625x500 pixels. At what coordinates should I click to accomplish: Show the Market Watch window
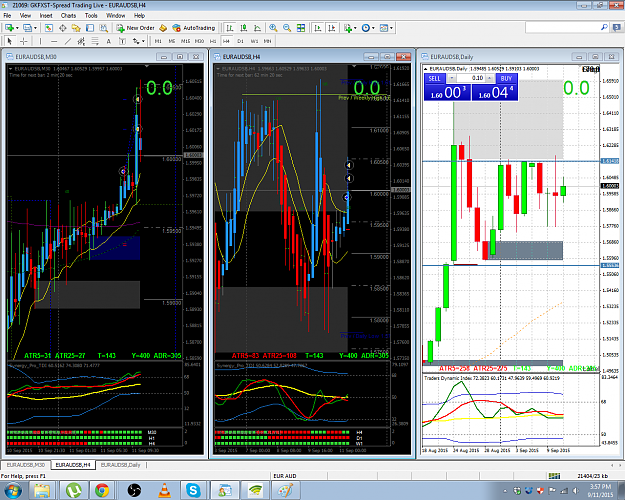tap(49, 28)
